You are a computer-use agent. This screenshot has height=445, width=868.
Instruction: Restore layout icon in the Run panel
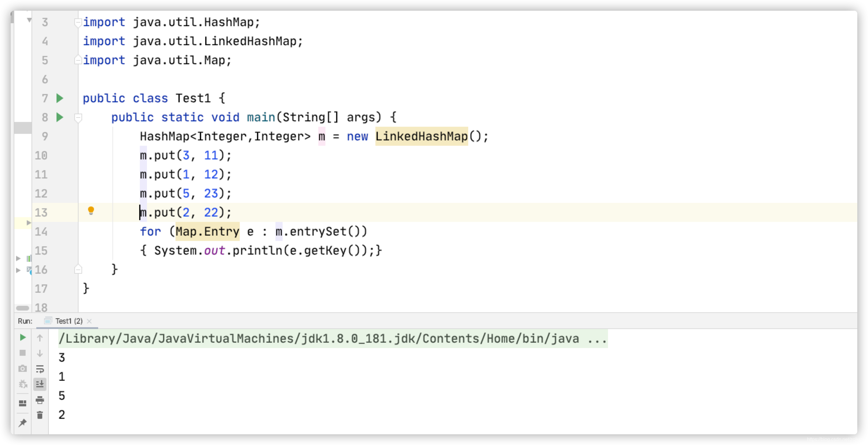click(23, 403)
